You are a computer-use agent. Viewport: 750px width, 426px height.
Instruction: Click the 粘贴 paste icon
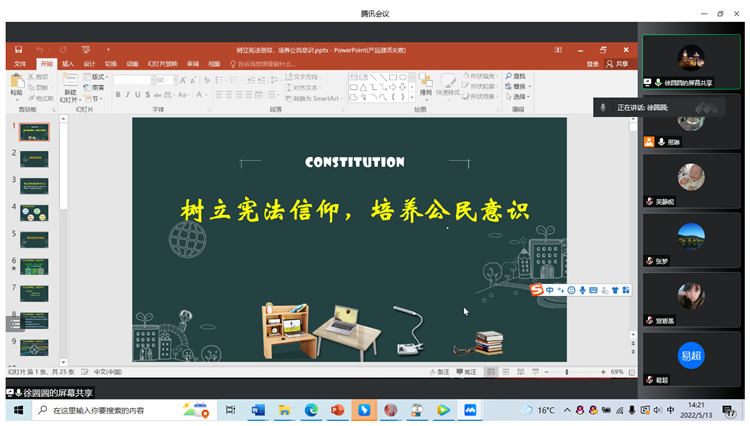tap(16, 81)
